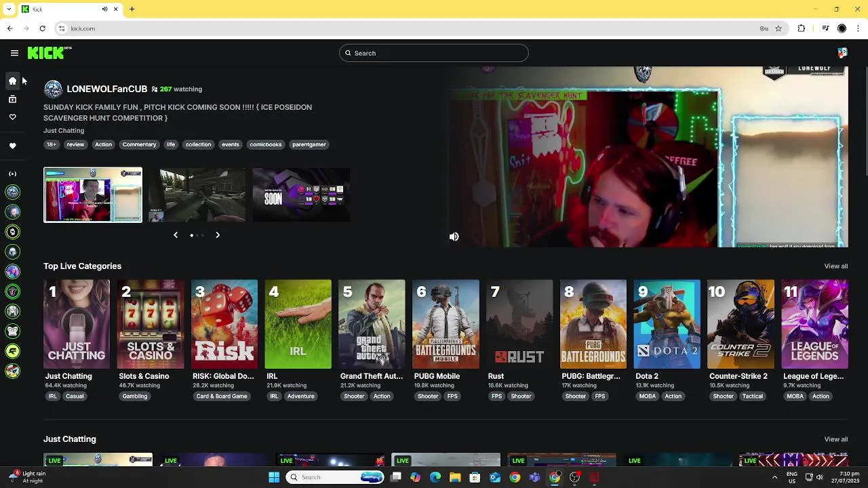
Task: Click the Gambling tag under Slots & Casino
Action: [135, 396]
